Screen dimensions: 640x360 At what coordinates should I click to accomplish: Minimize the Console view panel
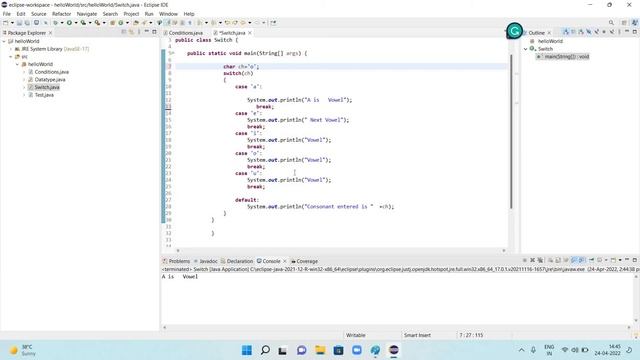pos(627,260)
